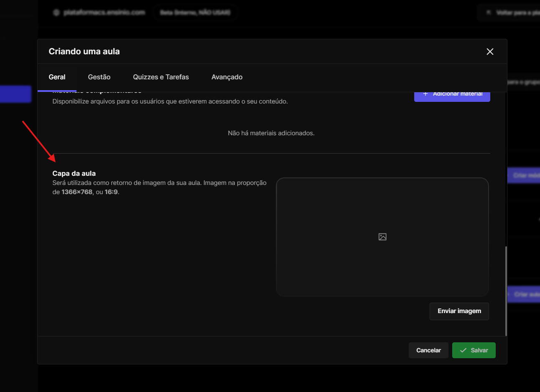The image size is (540, 392).
Task: Click the checkmark icon on Salvar button
Action: (463, 350)
